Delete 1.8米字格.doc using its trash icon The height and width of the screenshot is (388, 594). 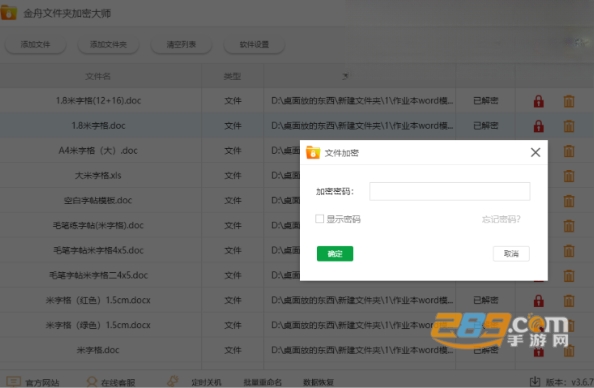click(569, 126)
